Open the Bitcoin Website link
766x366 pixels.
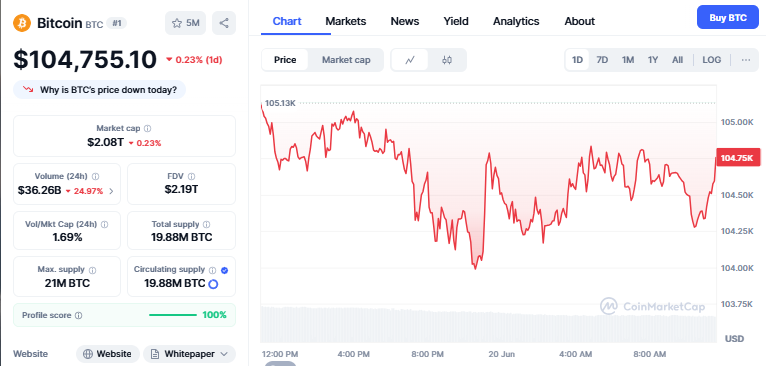pyautogui.click(x=108, y=354)
